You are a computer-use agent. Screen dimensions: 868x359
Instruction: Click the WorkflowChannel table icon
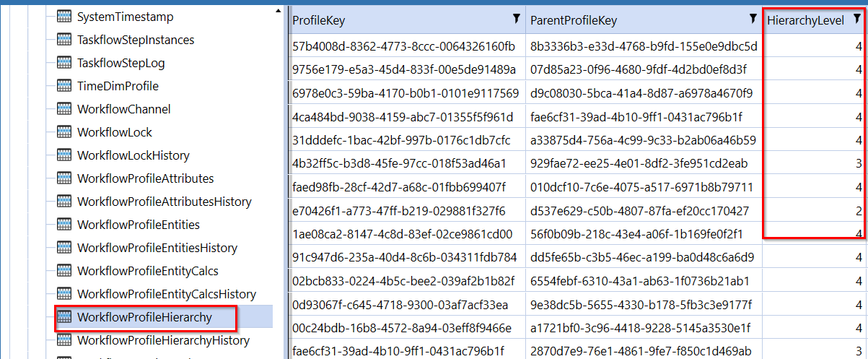click(63, 109)
